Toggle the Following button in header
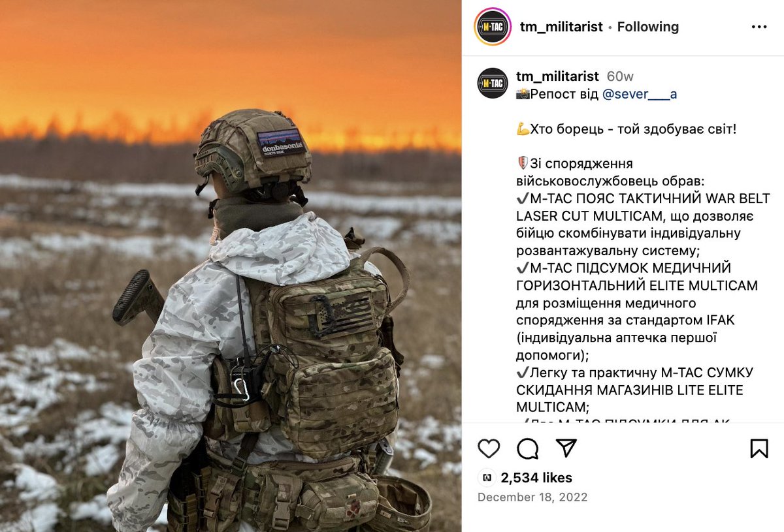This screenshot has height=532, width=784. click(x=648, y=27)
